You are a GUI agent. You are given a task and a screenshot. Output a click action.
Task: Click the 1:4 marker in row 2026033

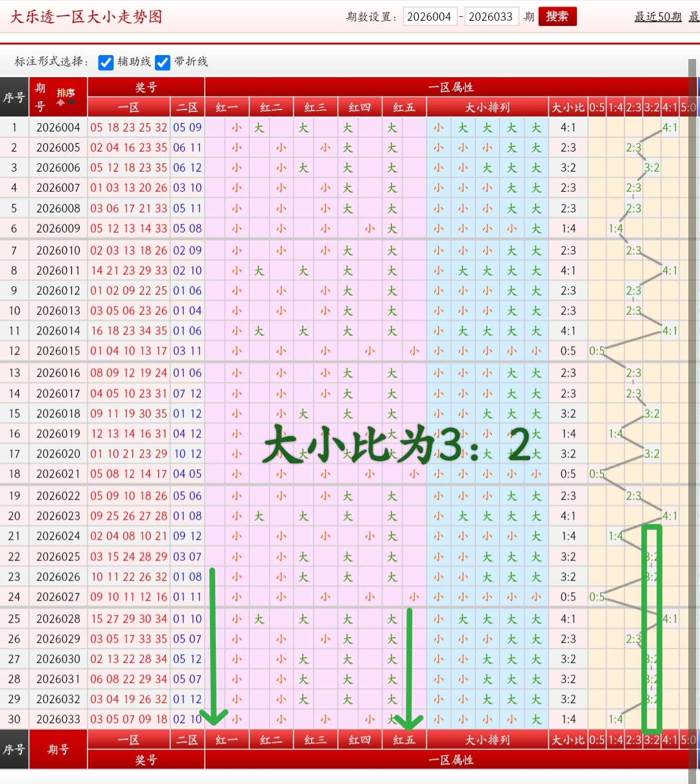pyautogui.click(x=615, y=719)
